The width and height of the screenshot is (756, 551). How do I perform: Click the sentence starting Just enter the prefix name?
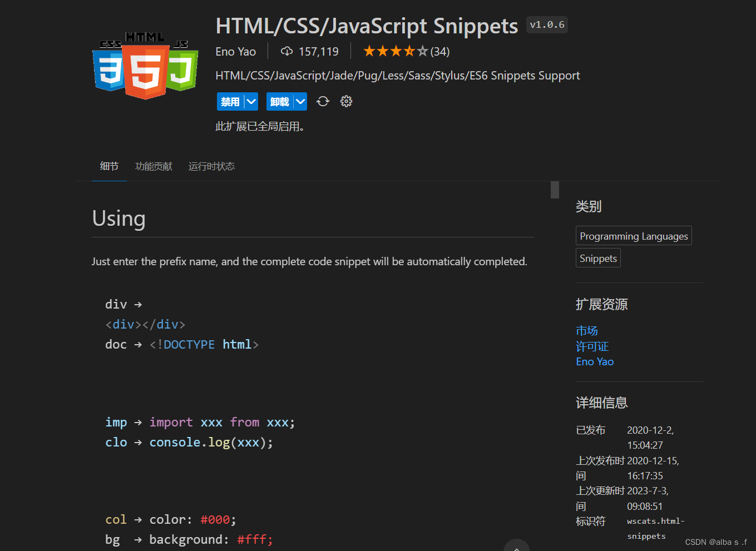(309, 261)
